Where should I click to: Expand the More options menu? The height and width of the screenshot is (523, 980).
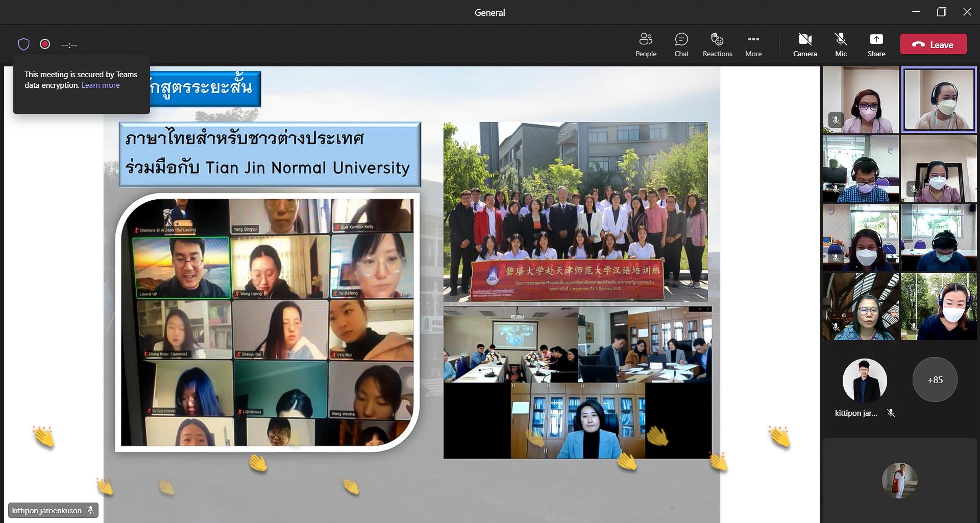[753, 44]
